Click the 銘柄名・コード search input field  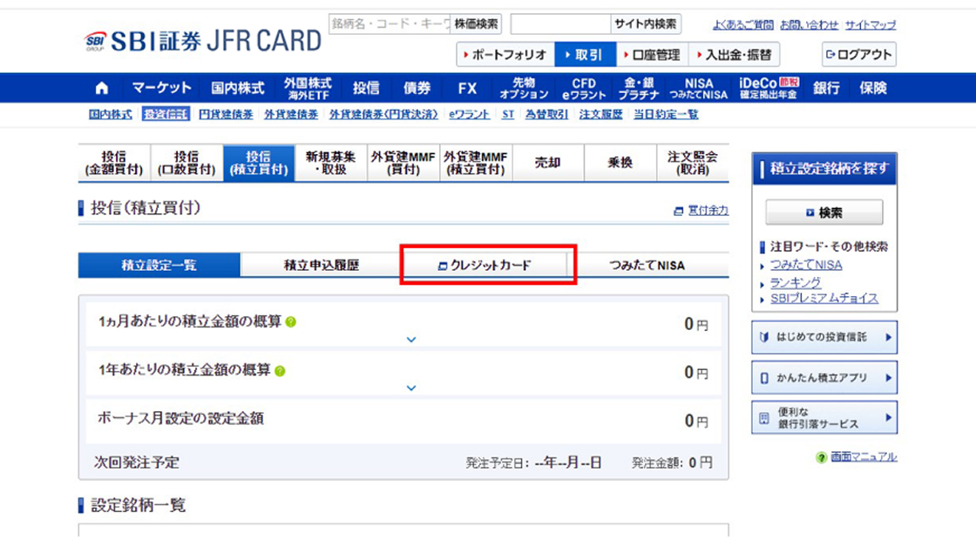[389, 24]
